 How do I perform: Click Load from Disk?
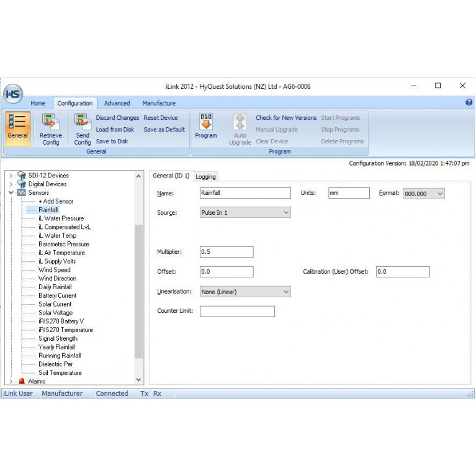click(x=115, y=129)
